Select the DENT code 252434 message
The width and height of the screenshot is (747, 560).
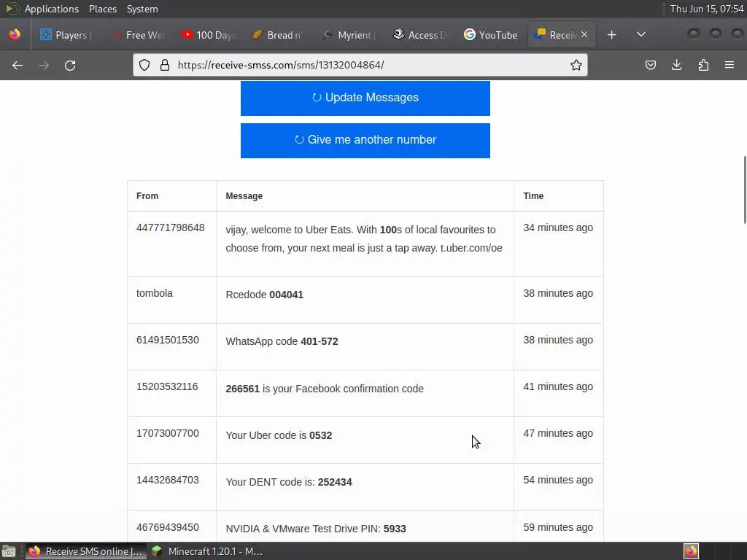coord(289,482)
